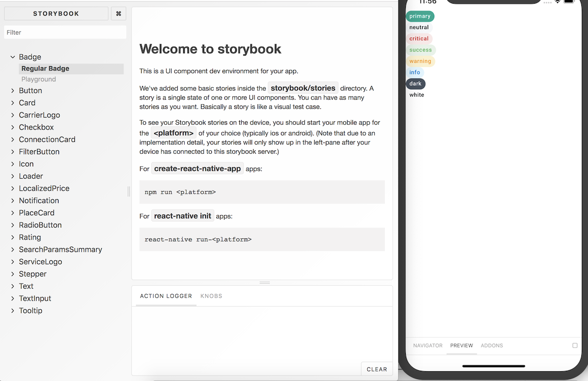The width and height of the screenshot is (588, 381).
Task: Switch to the Action Logger tab
Action: [166, 296]
